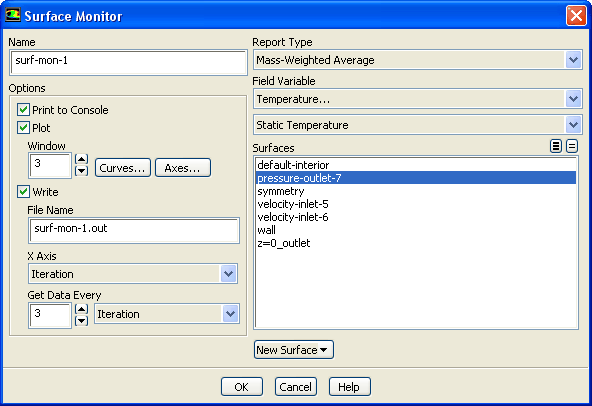Increase the Window number with the up arrow
The width and height of the screenshot is (592, 406).
point(82,159)
